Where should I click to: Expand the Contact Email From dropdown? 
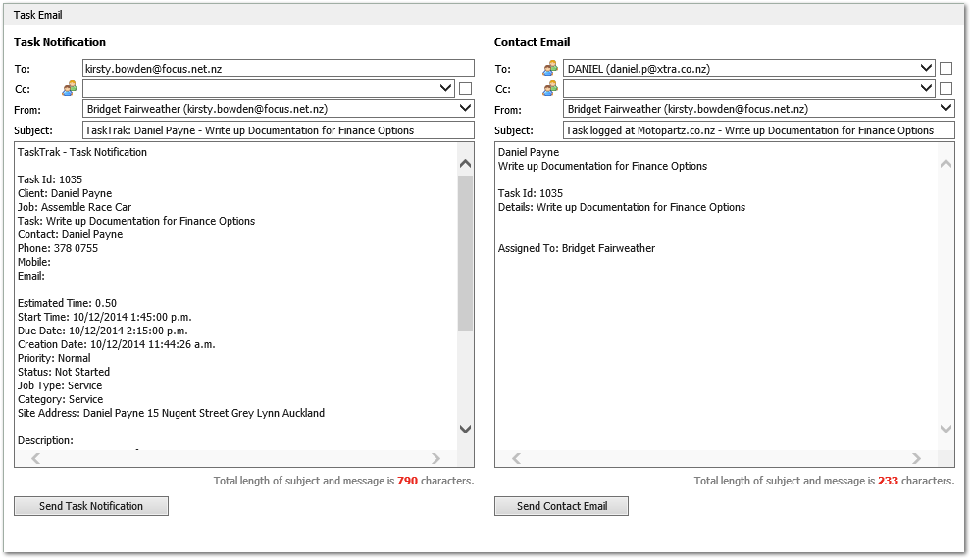(x=946, y=109)
